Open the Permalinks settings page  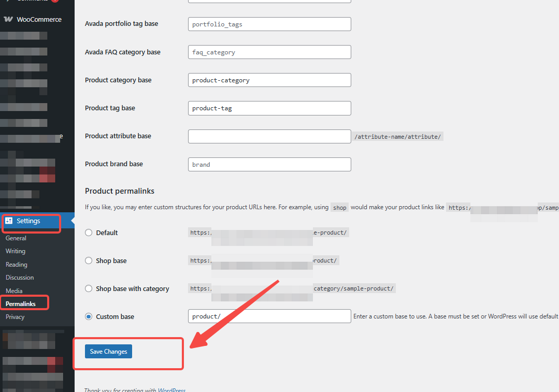pos(21,303)
